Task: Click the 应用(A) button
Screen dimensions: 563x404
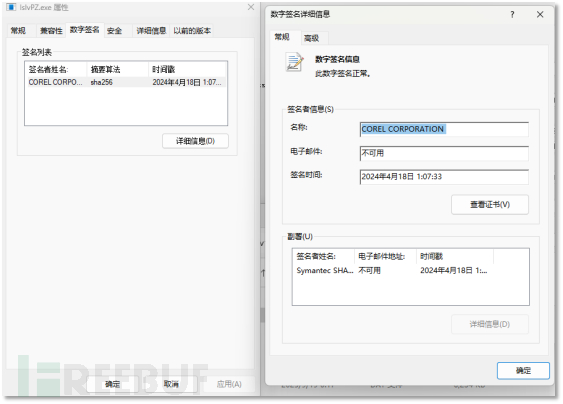Action: tap(229, 384)
